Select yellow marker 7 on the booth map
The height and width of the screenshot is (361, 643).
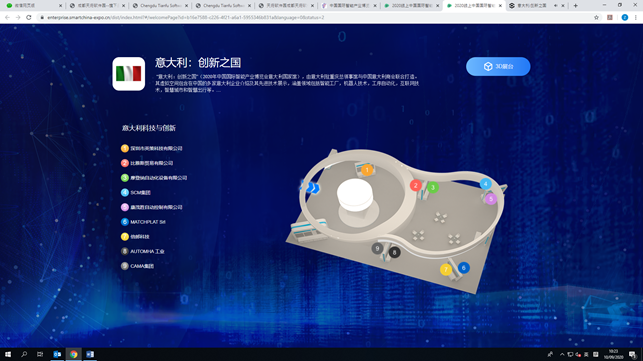point(446,270)
